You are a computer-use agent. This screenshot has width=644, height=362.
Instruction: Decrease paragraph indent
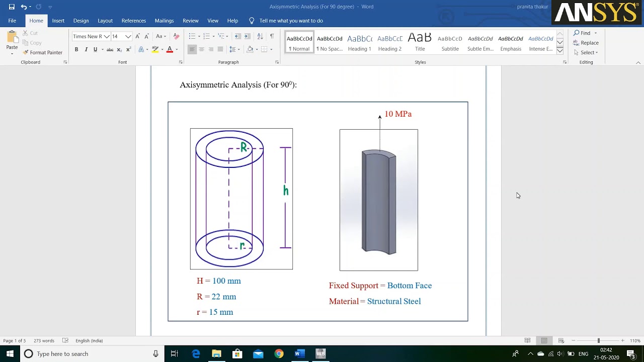tap(238, 36)
